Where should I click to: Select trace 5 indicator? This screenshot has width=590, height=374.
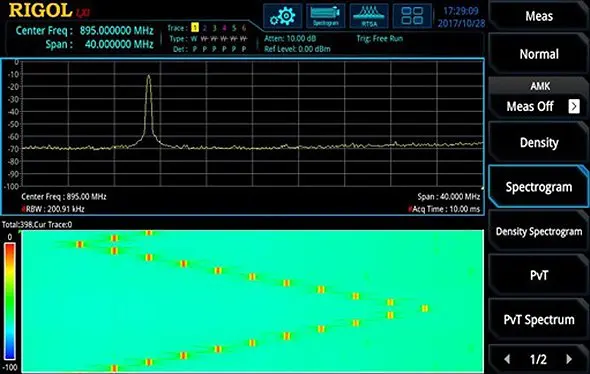[x=234, y=28]
